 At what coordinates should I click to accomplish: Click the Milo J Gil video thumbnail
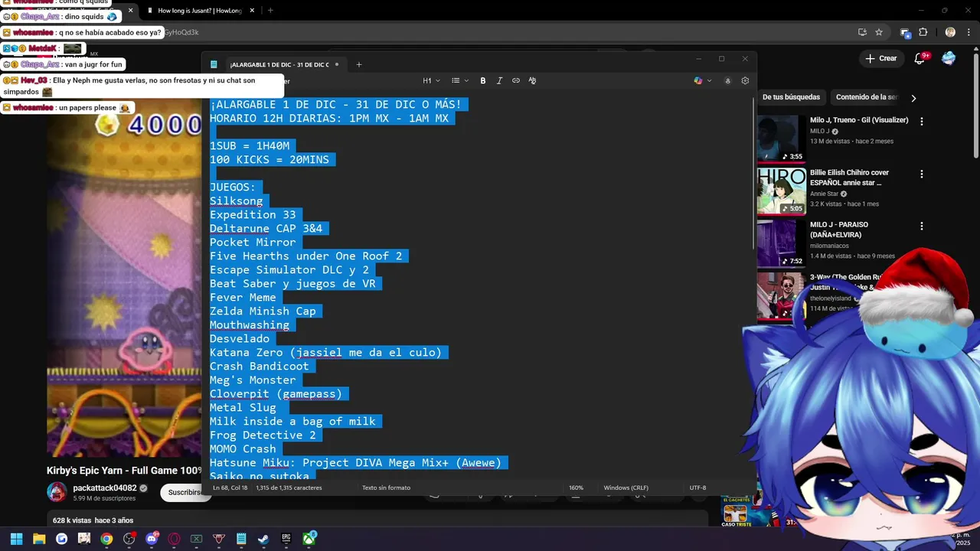(781, 139)
